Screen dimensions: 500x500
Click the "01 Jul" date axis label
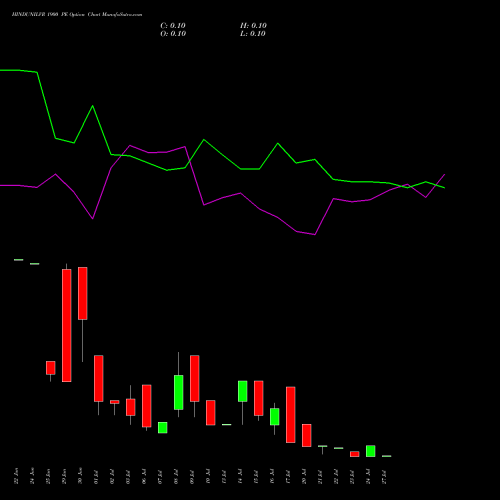pos(96,477)
